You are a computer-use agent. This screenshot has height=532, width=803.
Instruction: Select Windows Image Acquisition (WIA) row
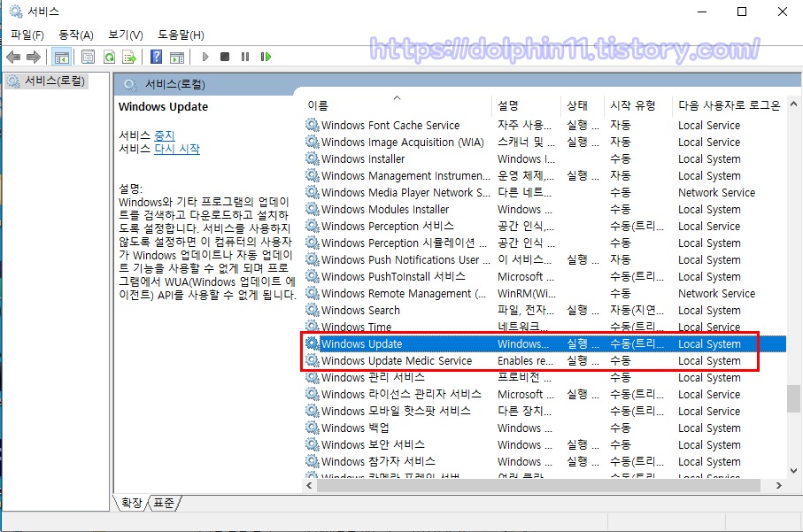544,142
